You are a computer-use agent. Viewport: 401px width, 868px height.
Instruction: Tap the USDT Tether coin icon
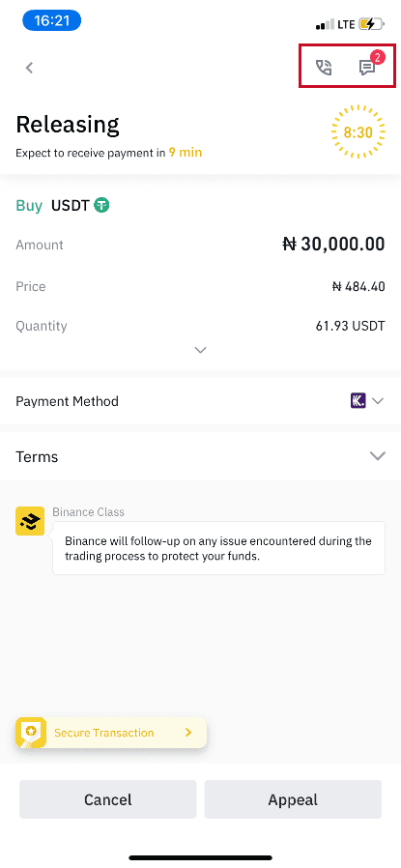point(101,205)
